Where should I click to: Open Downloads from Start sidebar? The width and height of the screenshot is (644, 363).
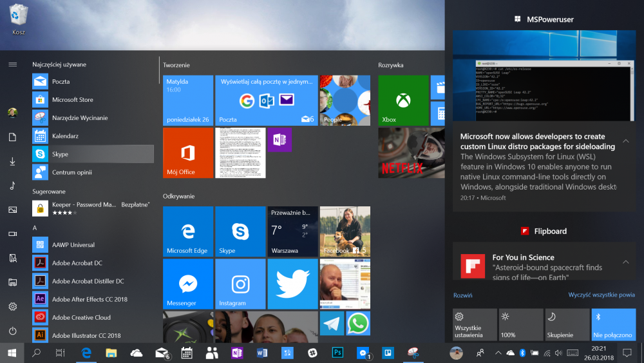click(13, 161)
